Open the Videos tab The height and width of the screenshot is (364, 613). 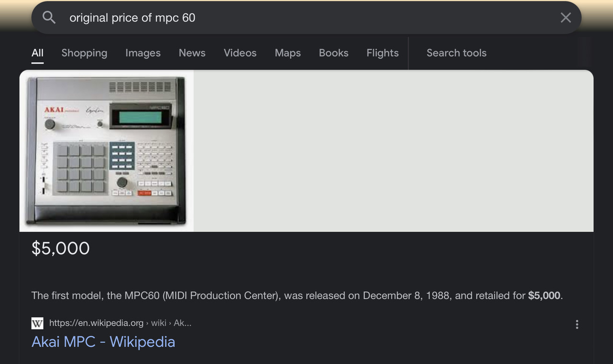pyautogui.click(x=240, y=53)
